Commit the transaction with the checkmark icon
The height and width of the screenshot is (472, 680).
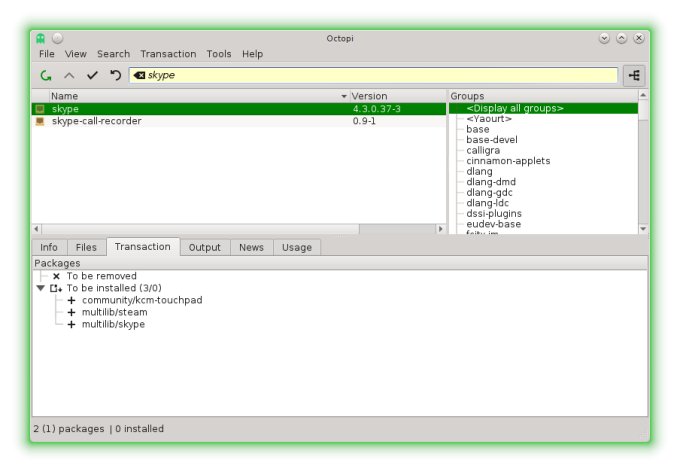(x=92, y=75)
